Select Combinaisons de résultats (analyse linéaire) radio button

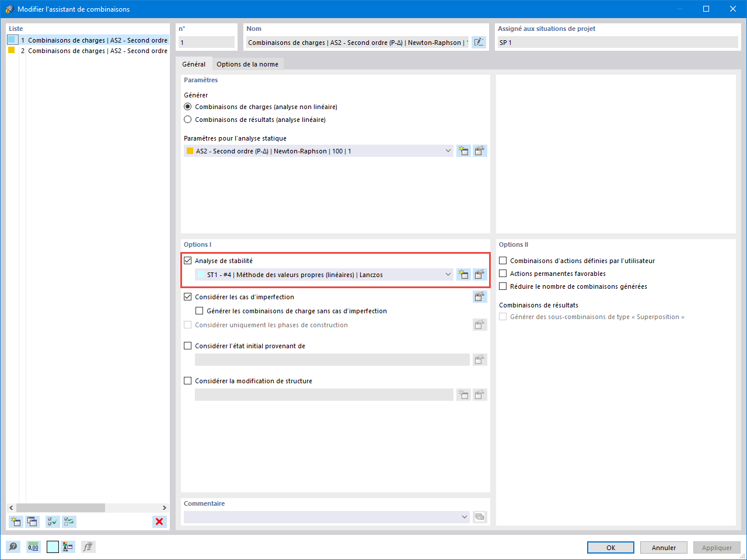pos(188,120)
